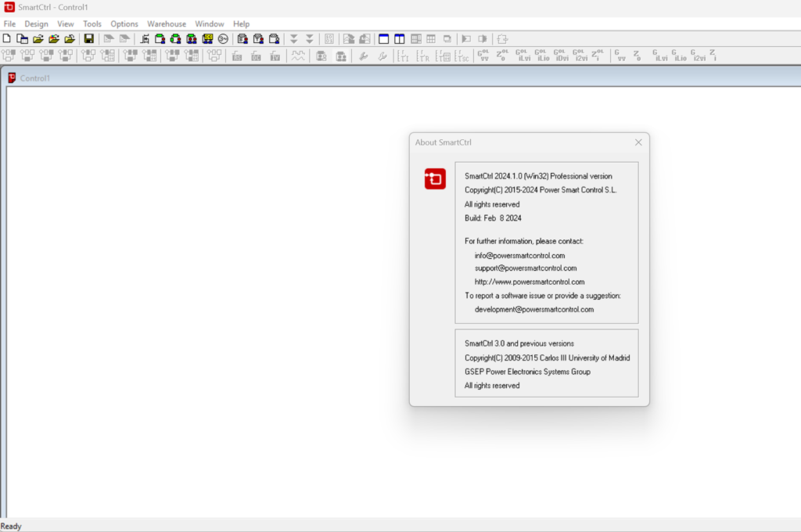This screenshot has width=801, height=532.
Task: Click the 'Ready' status bar text
Action: tap(11, 527)
